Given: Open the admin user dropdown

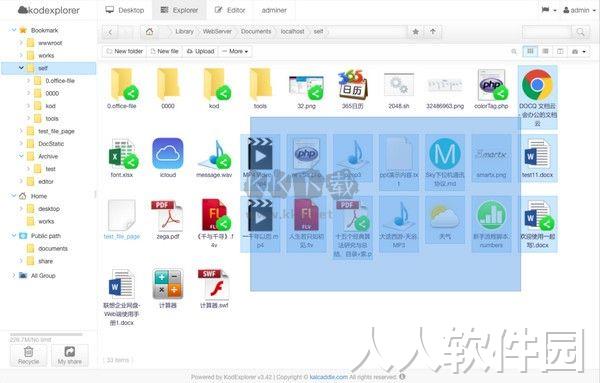Looking at the screenshot, I should pyautogui.click(x=579, y=10).
